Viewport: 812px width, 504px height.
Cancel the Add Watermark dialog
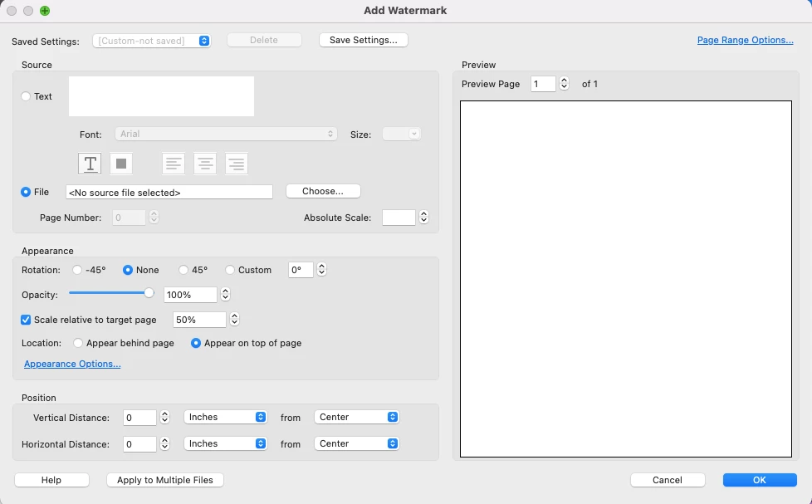(x=668, y=480)
